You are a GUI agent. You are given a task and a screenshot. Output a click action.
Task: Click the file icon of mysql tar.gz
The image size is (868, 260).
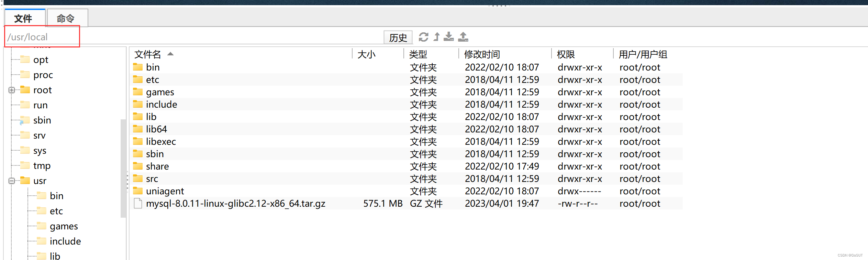tap(138, 203)
